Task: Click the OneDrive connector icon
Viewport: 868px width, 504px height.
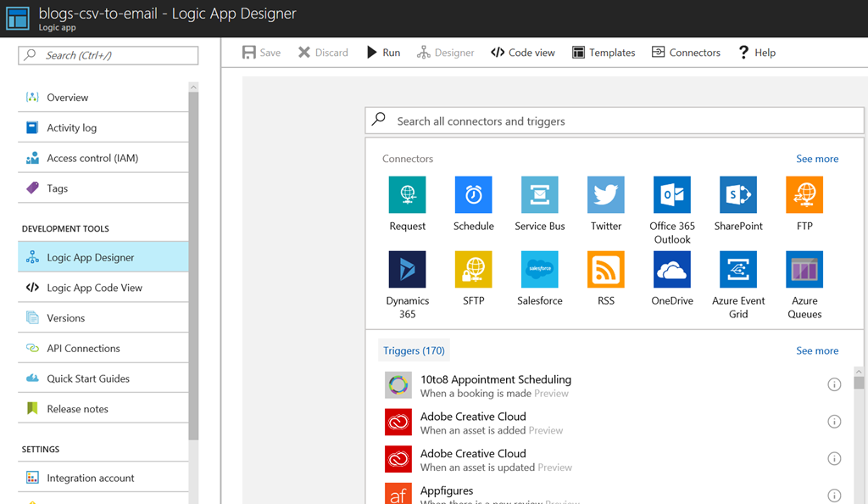Action: click(671, 270)
